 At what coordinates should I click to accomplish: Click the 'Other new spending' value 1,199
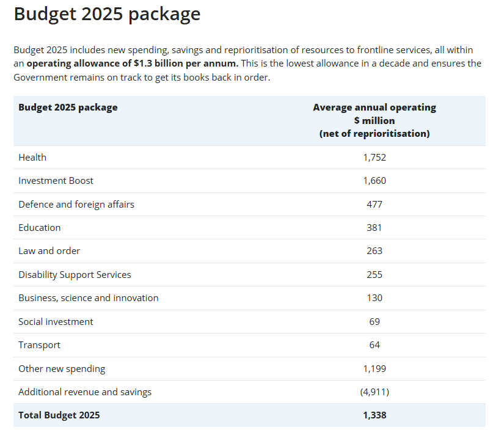point(374,369)
